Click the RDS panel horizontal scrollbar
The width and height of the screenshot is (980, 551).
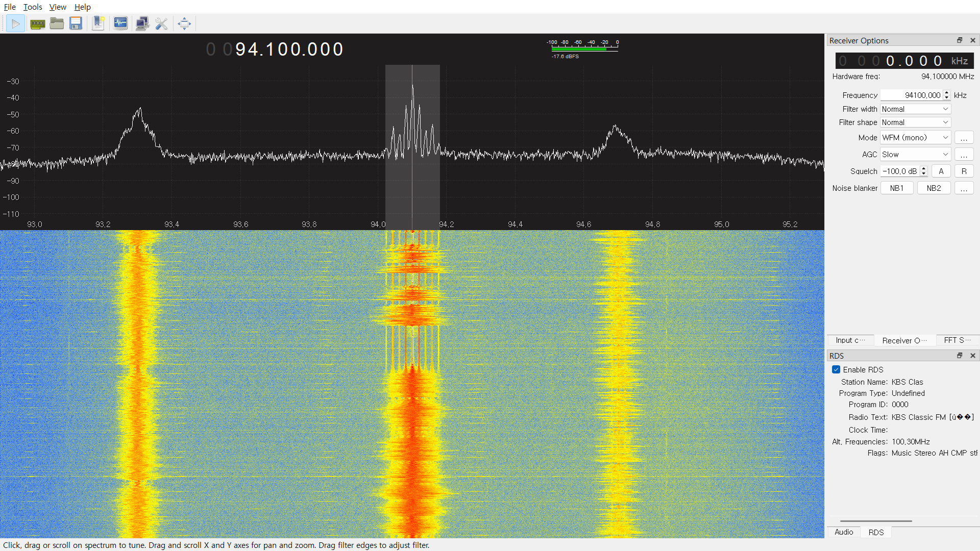pos(876,521)
